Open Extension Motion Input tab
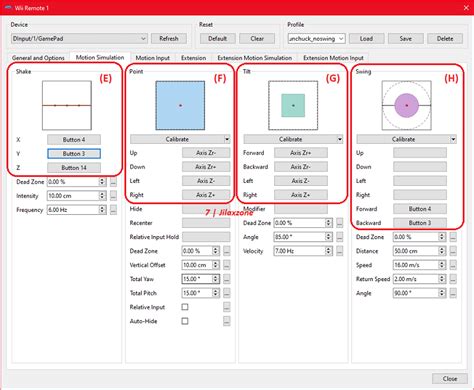474x390 pixels. point(333,58)
